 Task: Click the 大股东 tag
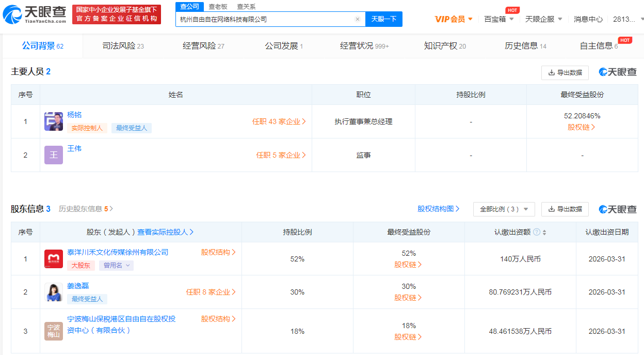[x=81, y=266]
